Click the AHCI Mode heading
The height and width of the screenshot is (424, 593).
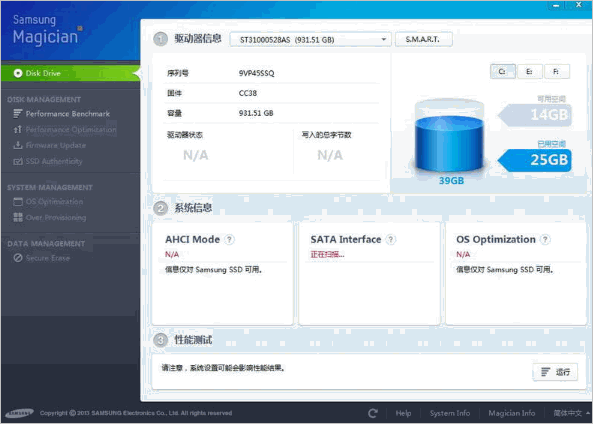(x=192, y=240)
